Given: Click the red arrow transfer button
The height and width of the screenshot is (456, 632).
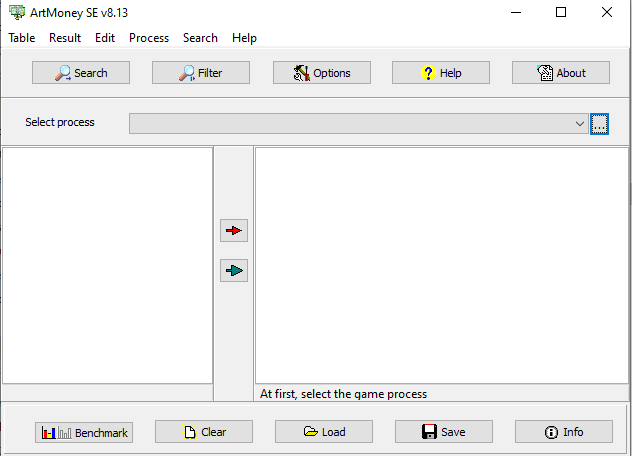Looking at the screenshot, I should click(234, 231).
